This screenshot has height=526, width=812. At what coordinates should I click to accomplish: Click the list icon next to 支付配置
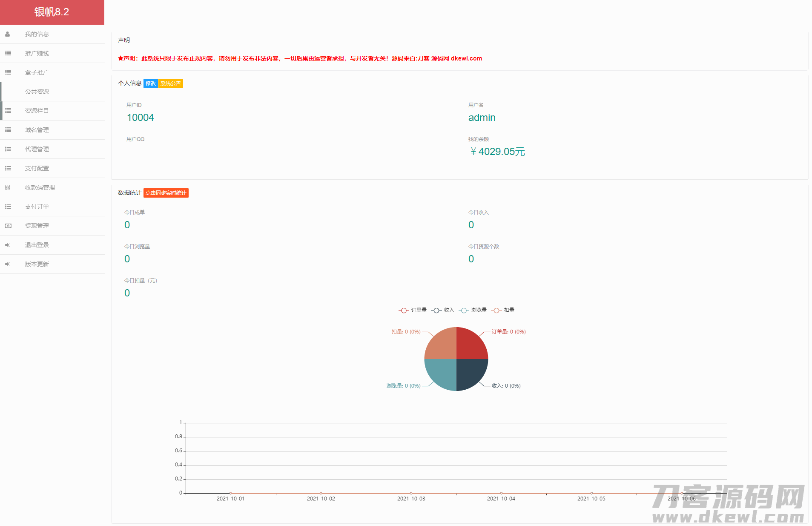pyautogui.click(x=8, y=168)
